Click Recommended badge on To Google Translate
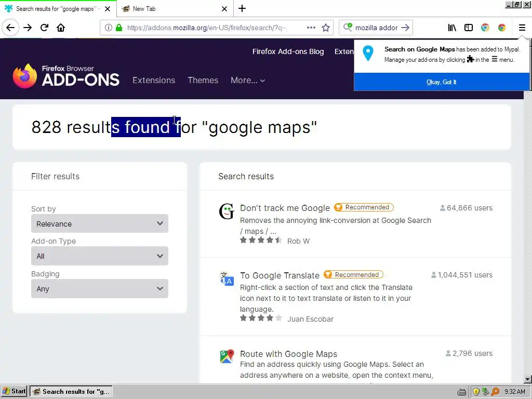The height and width of the screenshot is (399, 532). point(353,274)
